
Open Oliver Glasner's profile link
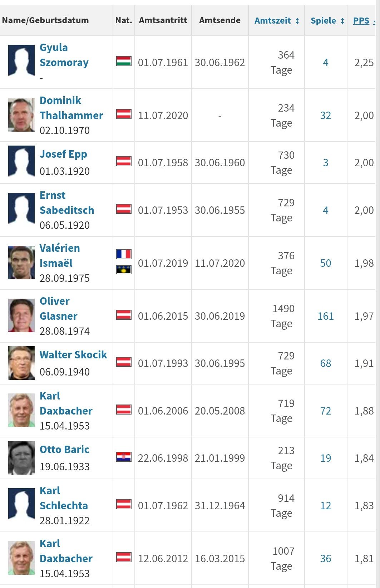tap(58, 308)
